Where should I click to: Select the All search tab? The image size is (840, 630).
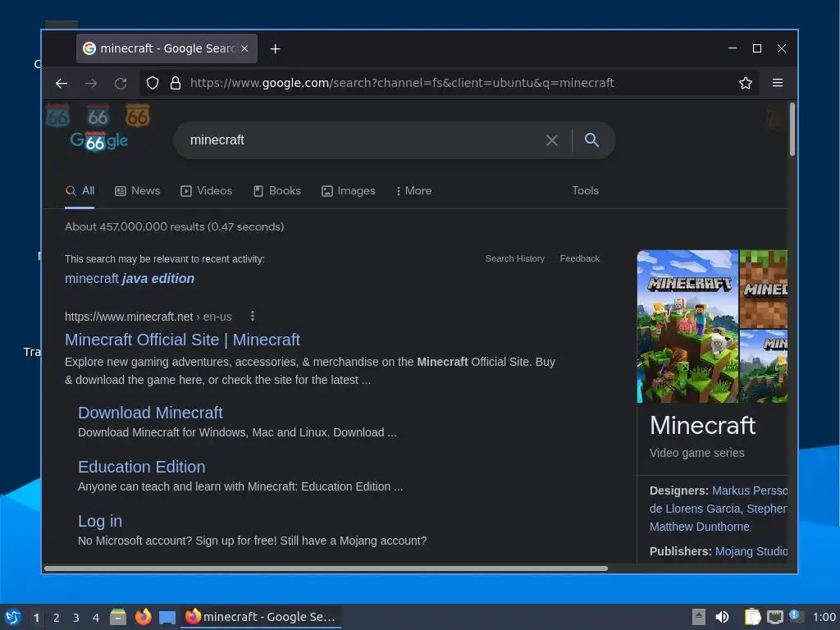pyautogui.click(x=80, y=190)
